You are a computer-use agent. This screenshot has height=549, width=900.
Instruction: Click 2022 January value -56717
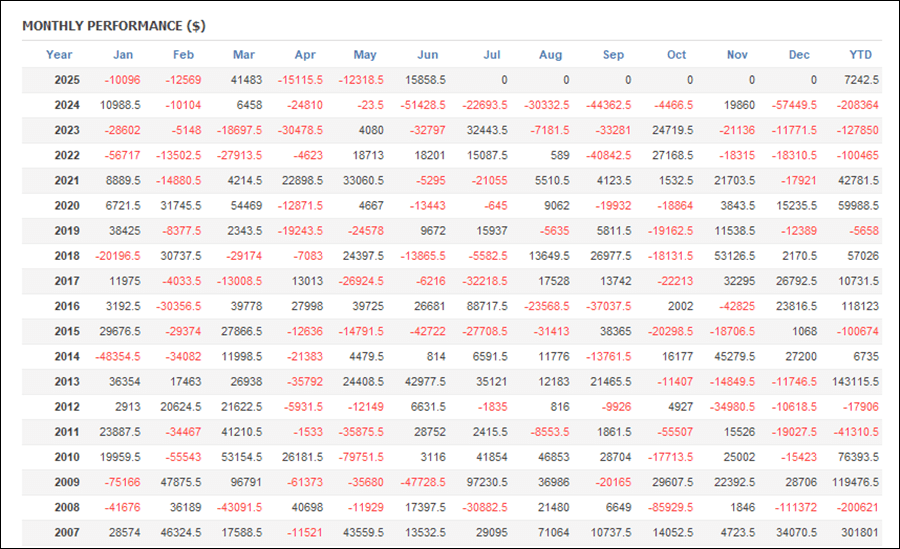pos(122,155)
